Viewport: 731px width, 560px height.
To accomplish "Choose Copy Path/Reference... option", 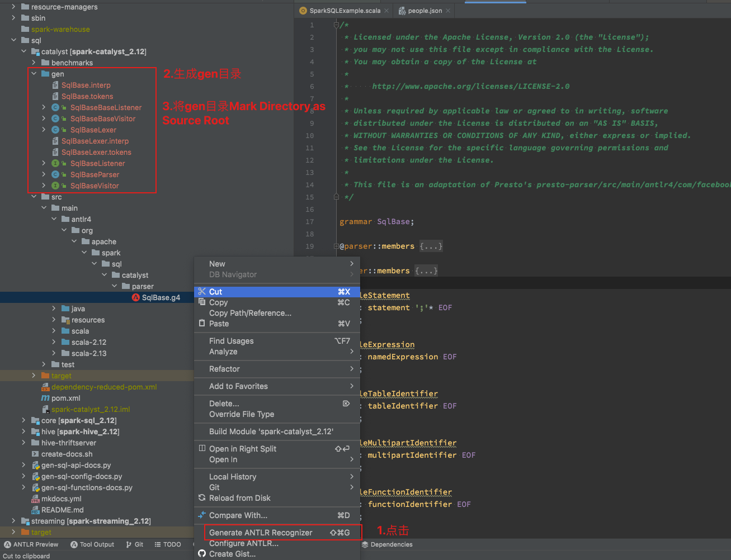I will tap(277, 313).
